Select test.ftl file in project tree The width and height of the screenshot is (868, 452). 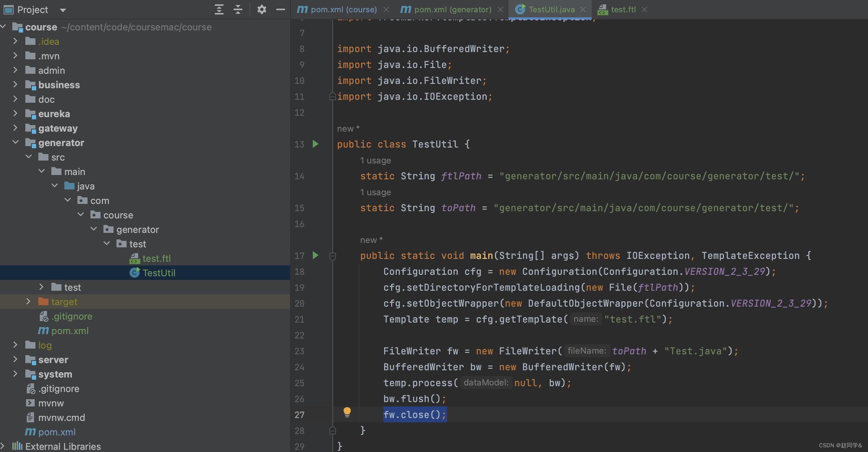click(156, 258)
